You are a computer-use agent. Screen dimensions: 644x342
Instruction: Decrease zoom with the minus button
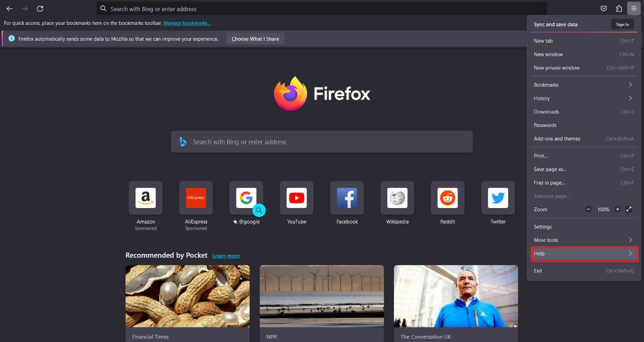(x=588, y=209)
